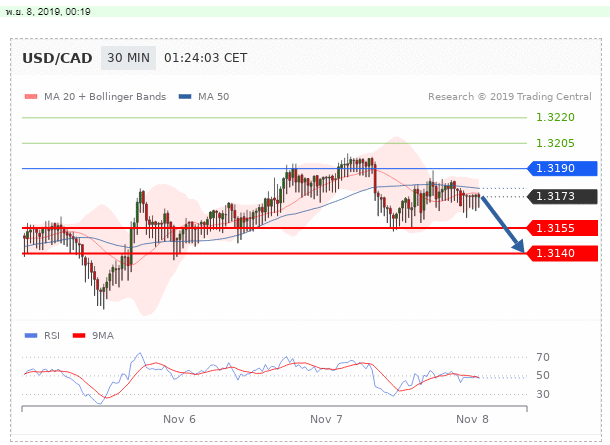This screenshot has width=610, height=445.
Task: Click the red 9MA legend swatch
Action: (x=79, y=335)
